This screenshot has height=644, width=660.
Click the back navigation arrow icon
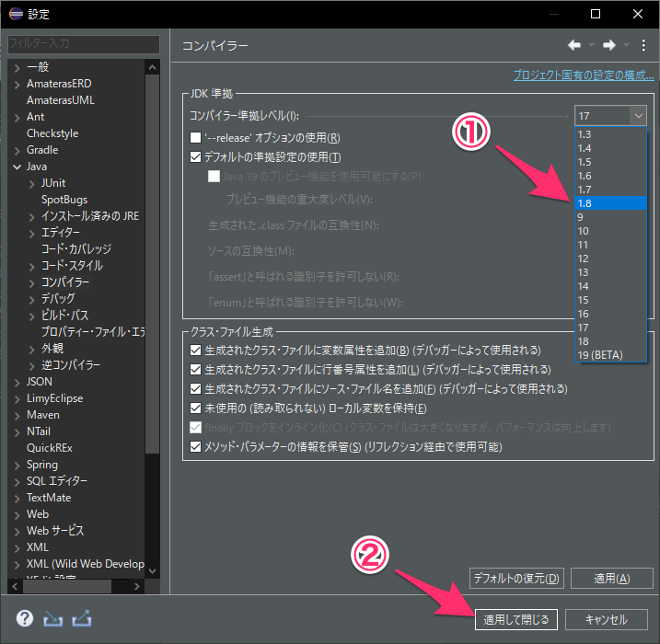tap(574, 45)
